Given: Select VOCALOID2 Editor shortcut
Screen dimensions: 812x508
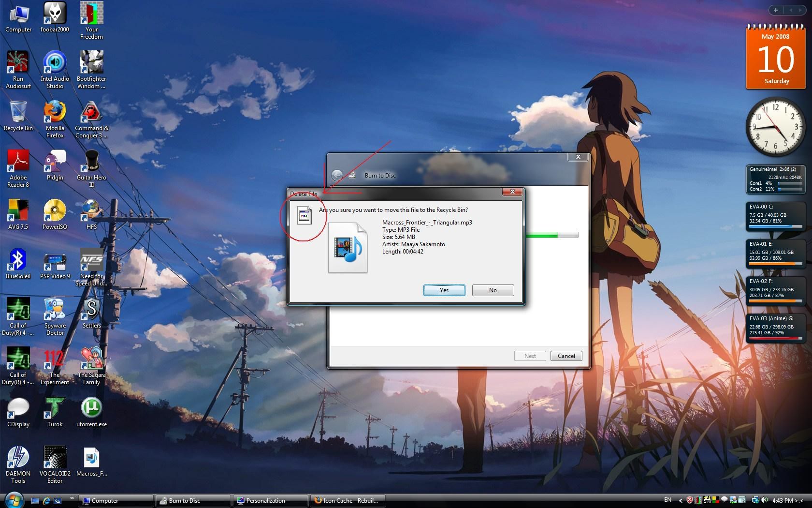Looking at the screenshot, I should (55, 465).
